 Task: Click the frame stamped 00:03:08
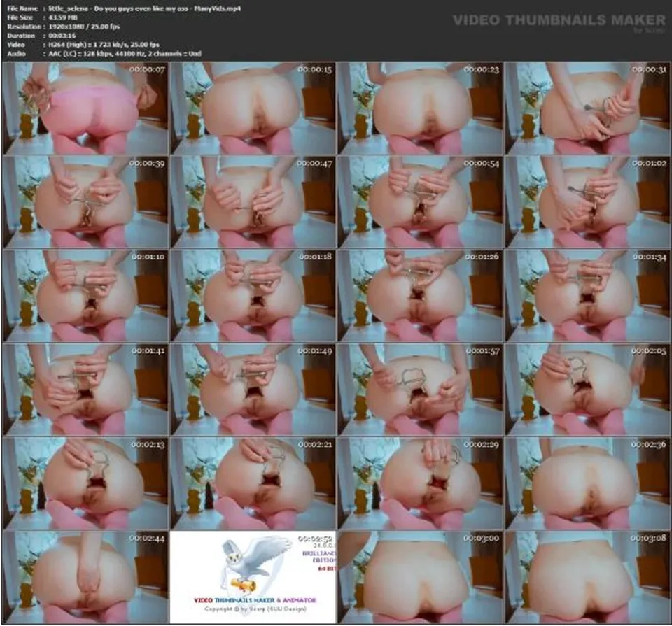pos(587,577)
